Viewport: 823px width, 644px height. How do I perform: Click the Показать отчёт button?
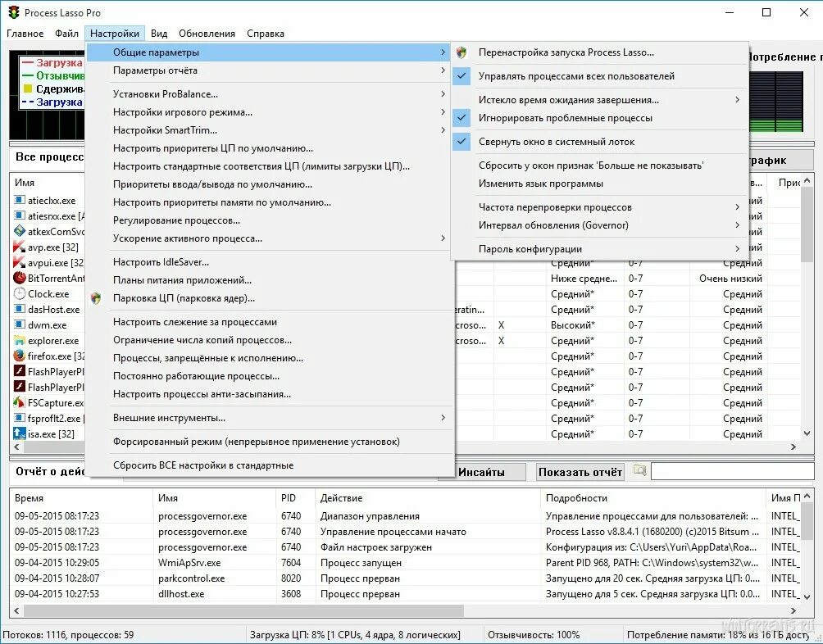tap(580, 472)
